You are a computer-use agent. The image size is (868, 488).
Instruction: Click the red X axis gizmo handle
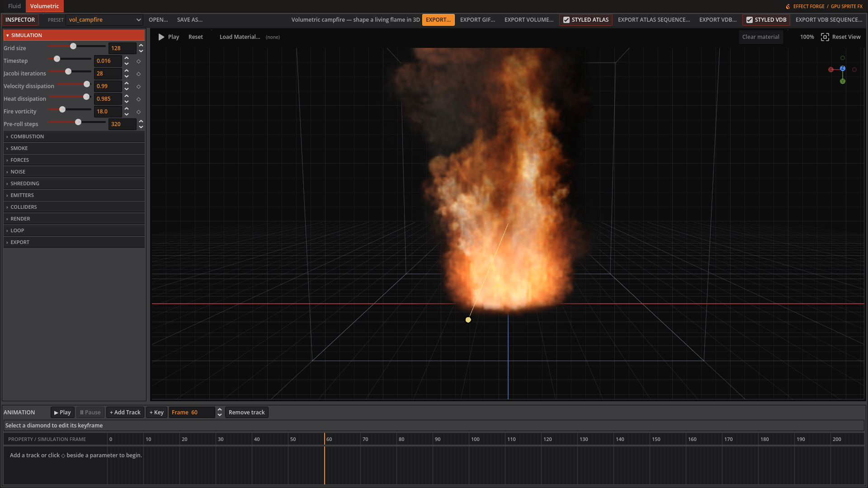[x=831, y=70]
